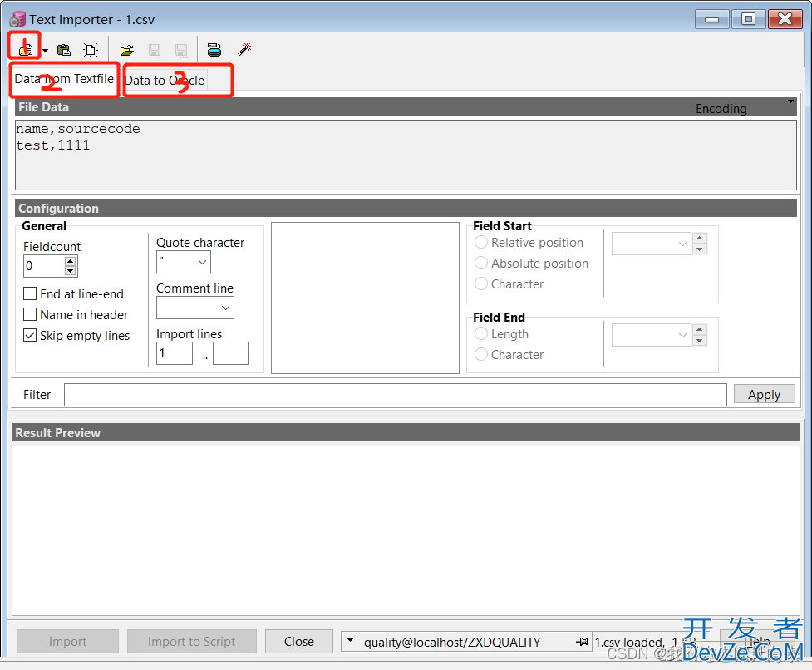
Task: Select the Relative position radio button
Action: (481, 243)
